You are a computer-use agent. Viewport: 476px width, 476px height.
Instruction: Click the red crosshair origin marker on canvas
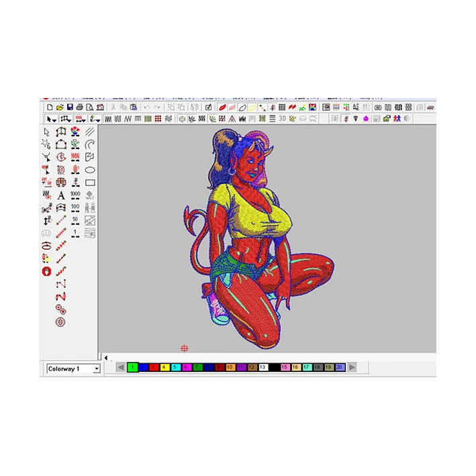pyautogui.click(x=185, y=348)
